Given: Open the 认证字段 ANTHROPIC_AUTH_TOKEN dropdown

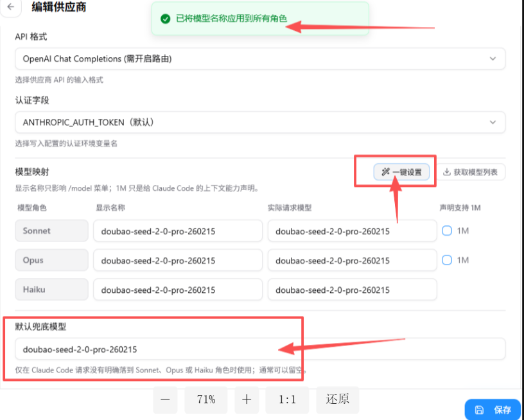Looking at the screenshot, I should [260, 122].
